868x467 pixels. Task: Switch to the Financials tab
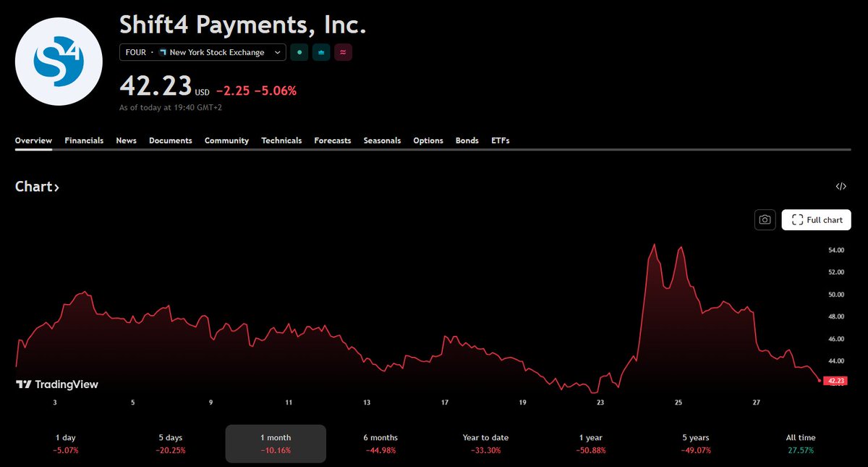pyautogui.click(x=84, y=140)
